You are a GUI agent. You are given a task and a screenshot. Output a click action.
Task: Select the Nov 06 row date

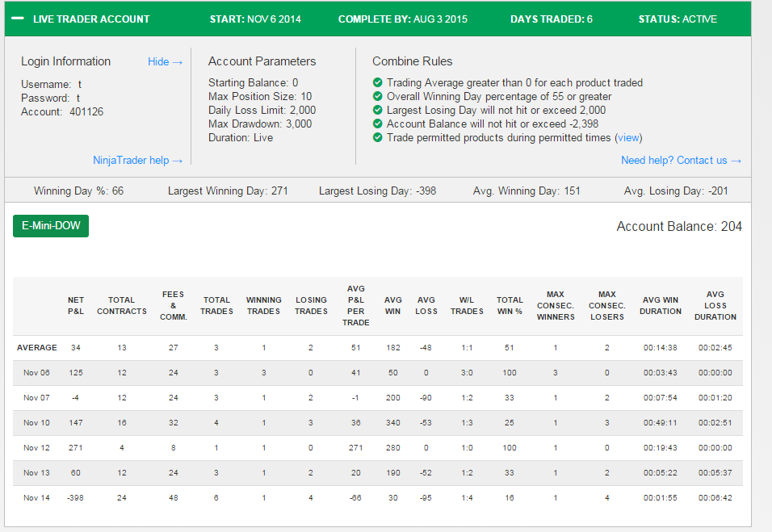click(x=36, y=372)
